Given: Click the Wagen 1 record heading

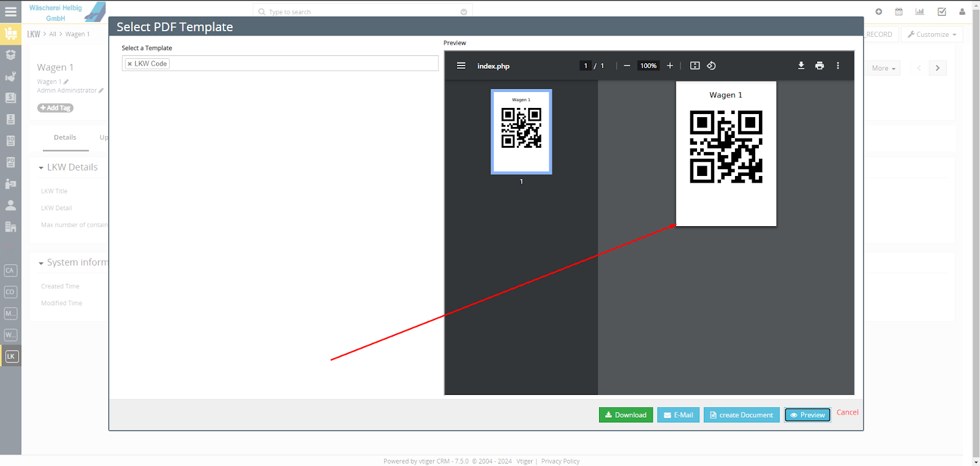Looking at the screenshot, I should point(55,67).
